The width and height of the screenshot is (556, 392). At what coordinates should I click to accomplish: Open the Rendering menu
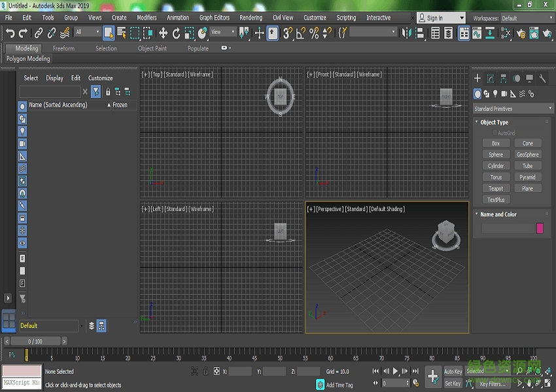pos(251,18)
